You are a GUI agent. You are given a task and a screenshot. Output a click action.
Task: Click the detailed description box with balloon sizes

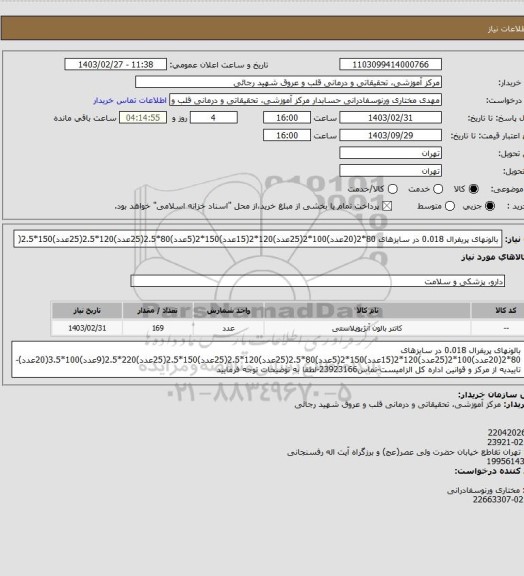[268, 360]
